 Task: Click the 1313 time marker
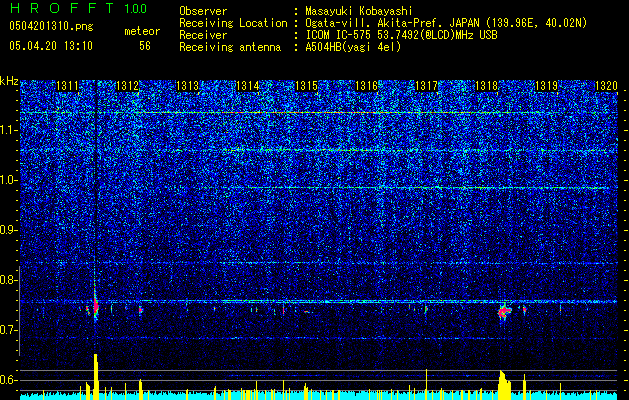coord(188,86)
